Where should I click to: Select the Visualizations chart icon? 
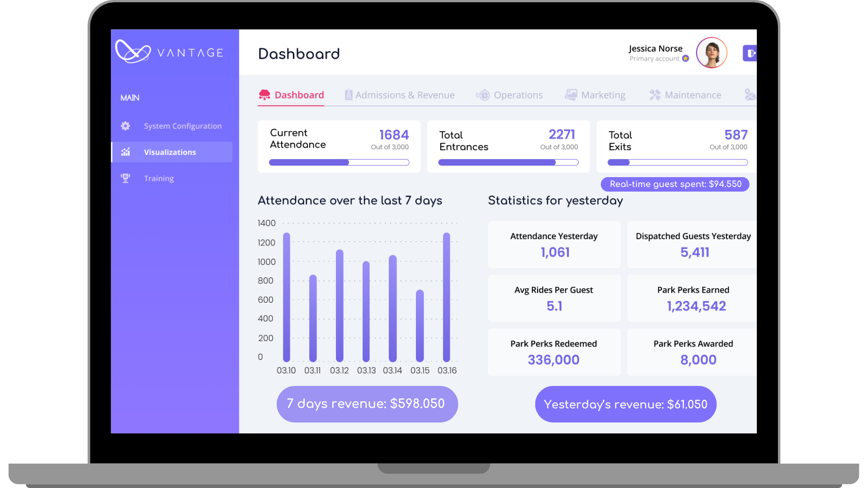tap(126, 152)
